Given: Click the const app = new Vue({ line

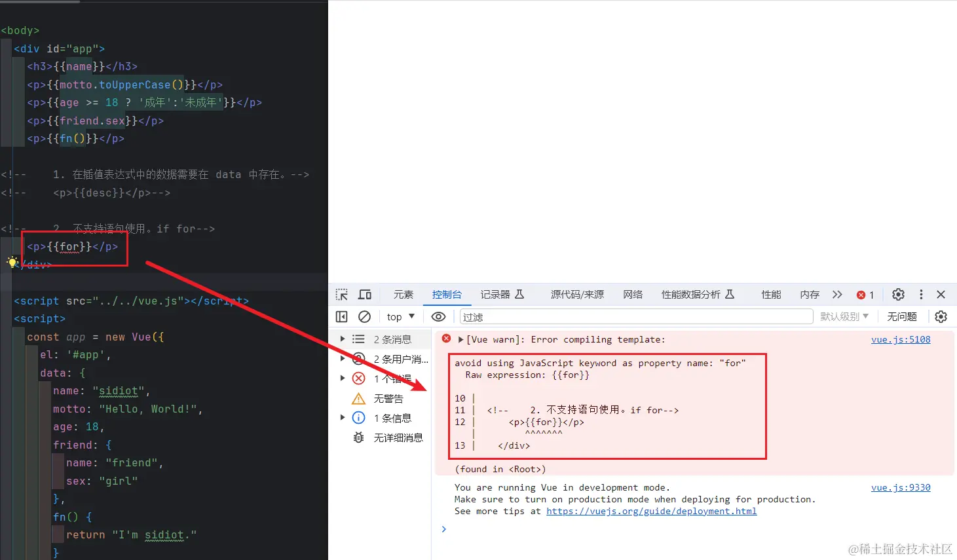Looking at the screenshot, I should tap(95, 337).
